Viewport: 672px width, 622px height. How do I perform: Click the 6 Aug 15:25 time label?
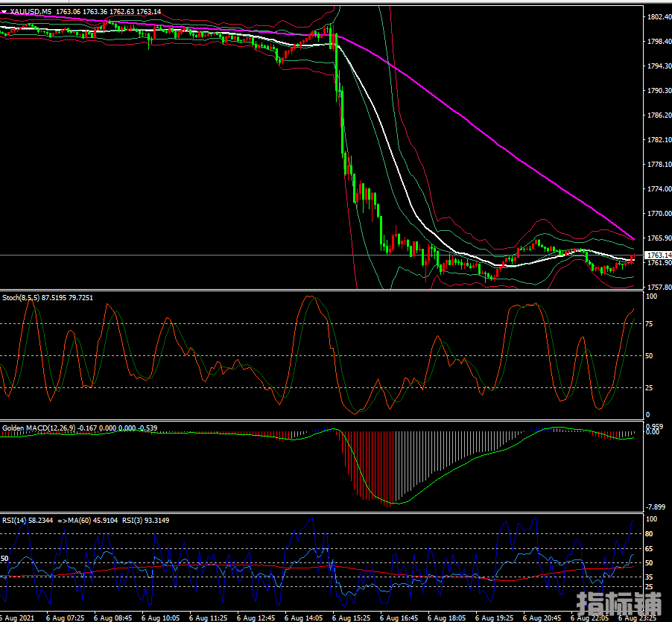point(351,618)
